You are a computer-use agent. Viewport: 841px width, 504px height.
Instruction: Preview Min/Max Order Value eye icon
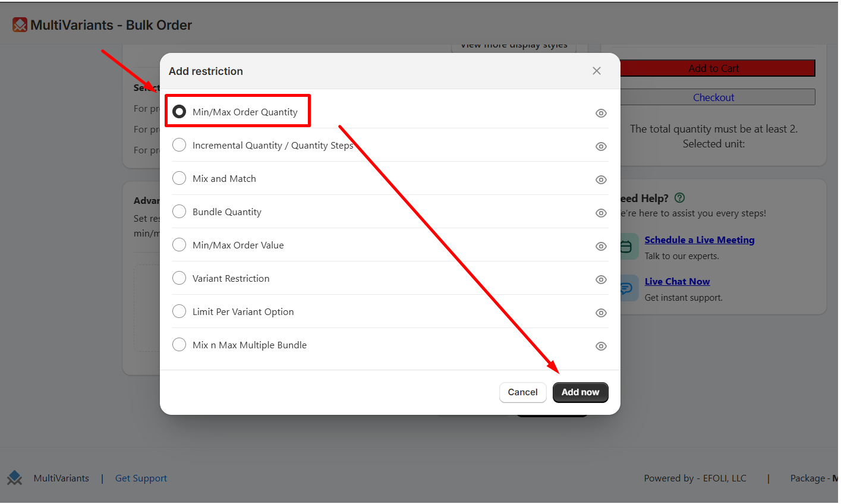[601, 246]
